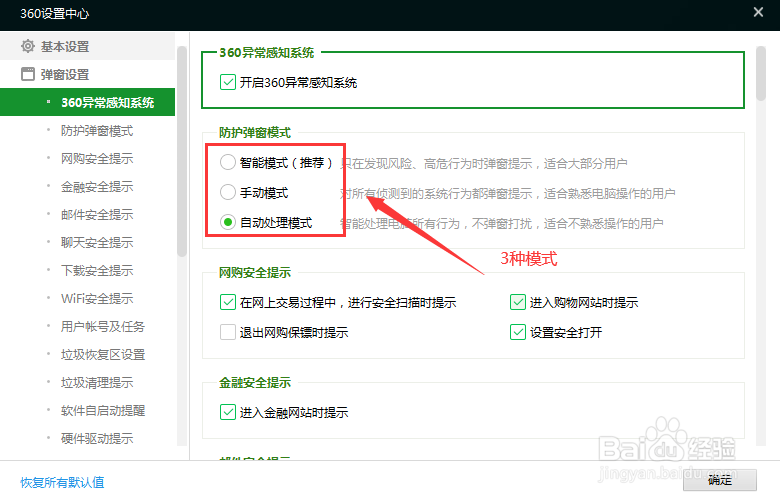Image resolution: width=780 pixels, height=500 pixels.
Task: Go to 软件自启动提醒 in the sidebar
Action: coord(103,410)
